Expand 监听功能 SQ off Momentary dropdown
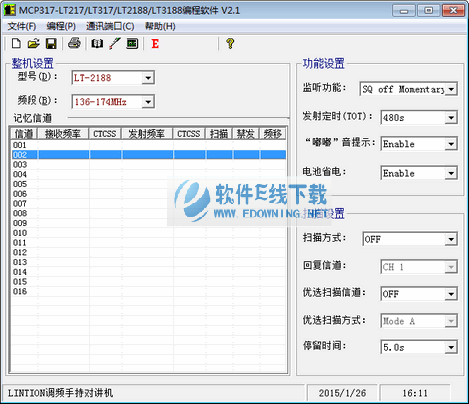Image resolution: width=469 pixels, height=404 pixels. pyautogui.click(x=451, y=89)
